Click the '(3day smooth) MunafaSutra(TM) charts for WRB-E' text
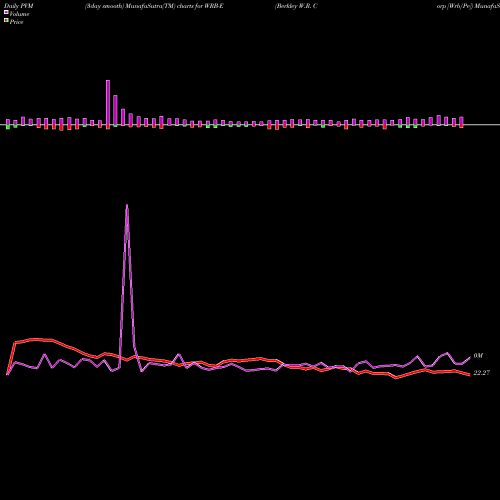 [154, 6]
